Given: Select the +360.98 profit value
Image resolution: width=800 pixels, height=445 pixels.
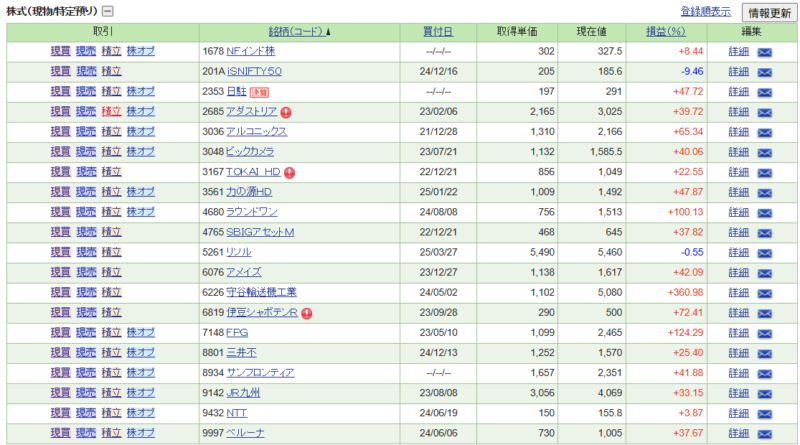Looking at the screenshot, I should [x=685, y=292].
